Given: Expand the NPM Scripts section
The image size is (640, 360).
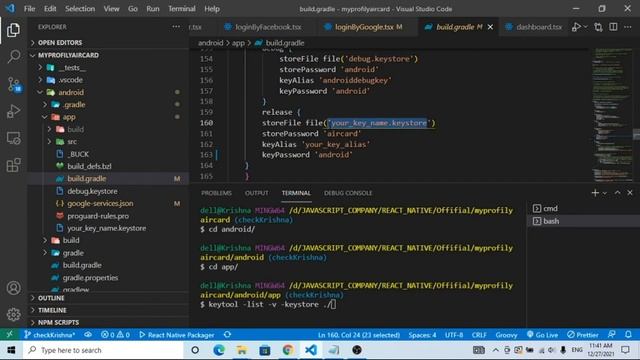Looking at the screenshot, I should click(58, 322).
